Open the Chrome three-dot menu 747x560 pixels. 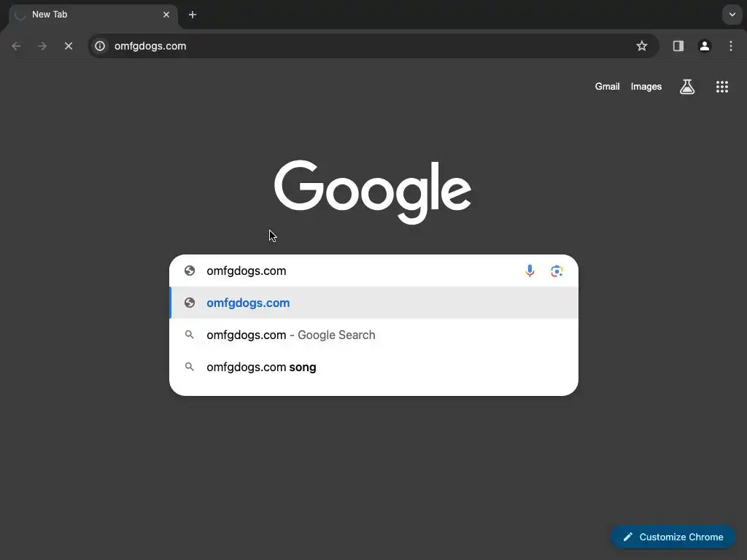pyautogui.click(x=731, y=46)
